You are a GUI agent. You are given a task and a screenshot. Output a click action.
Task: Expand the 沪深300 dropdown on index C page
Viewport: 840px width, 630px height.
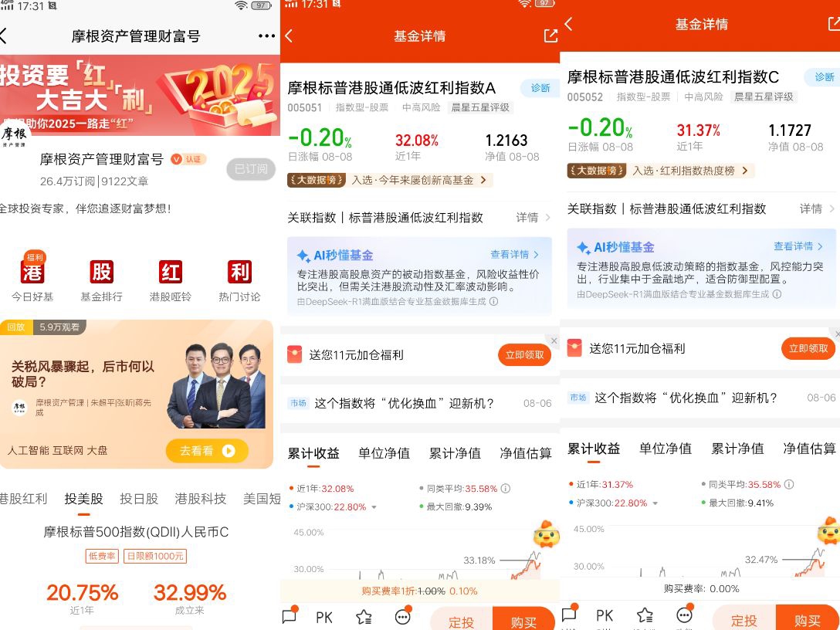[x=655, y=503]
